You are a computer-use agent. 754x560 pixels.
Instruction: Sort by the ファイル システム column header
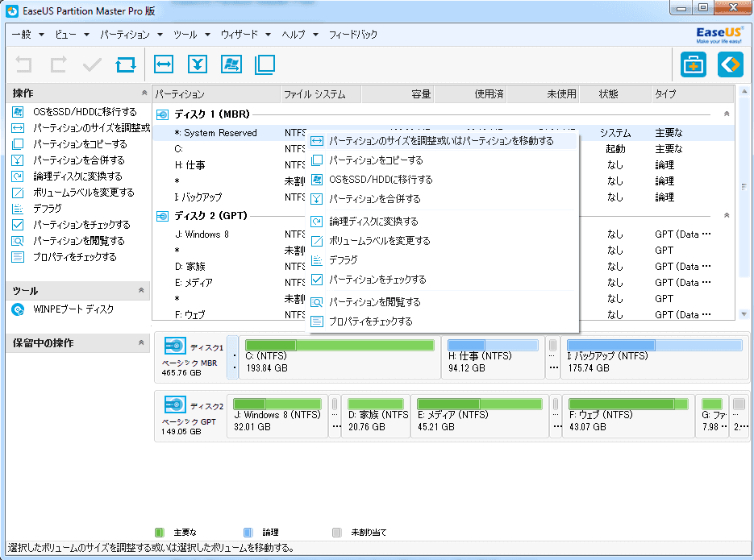[320, 94]
